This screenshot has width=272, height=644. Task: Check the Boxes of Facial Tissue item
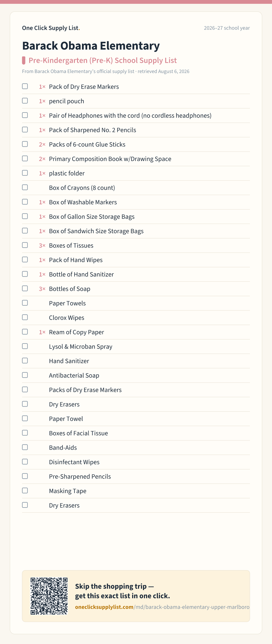point(25,433)
